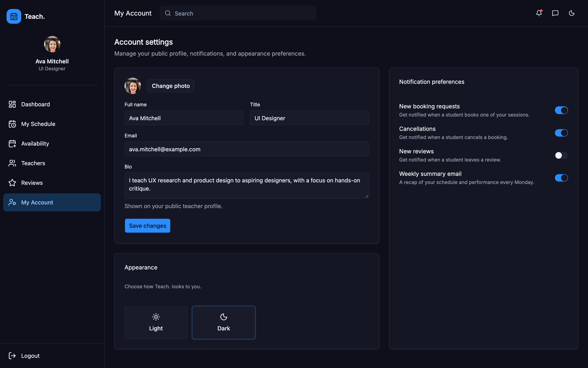Navigate to Availability
The height and width of the screenshot is (368, 588).
[x=52, y=144]
